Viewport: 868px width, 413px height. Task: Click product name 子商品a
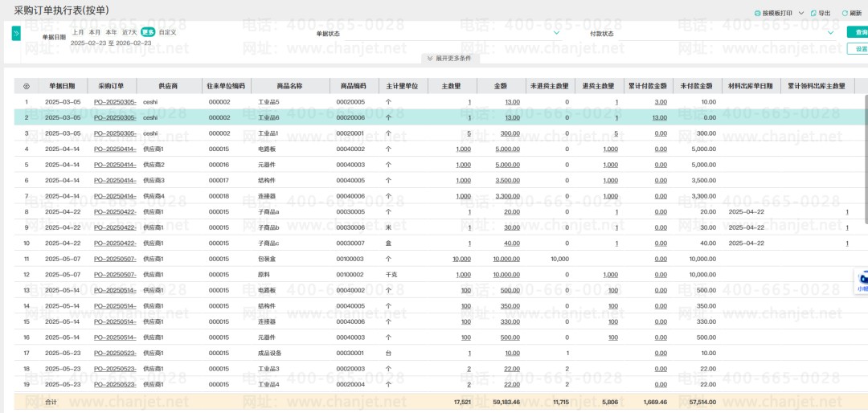(268, 212)
